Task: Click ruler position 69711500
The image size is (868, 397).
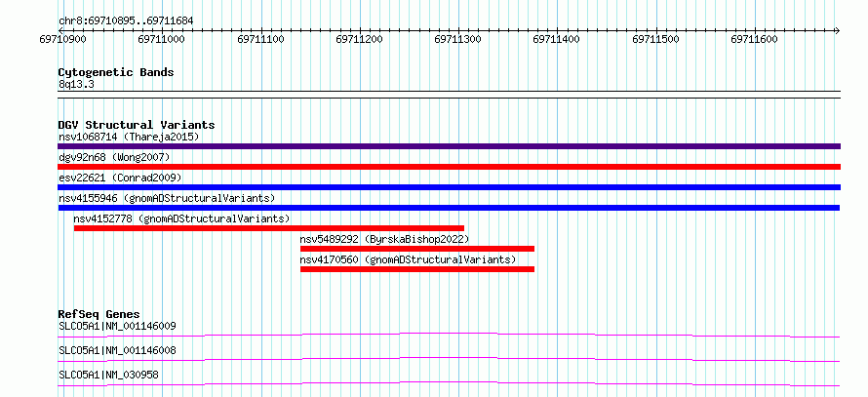Action: pyautogui.click(x=656, y=39)
